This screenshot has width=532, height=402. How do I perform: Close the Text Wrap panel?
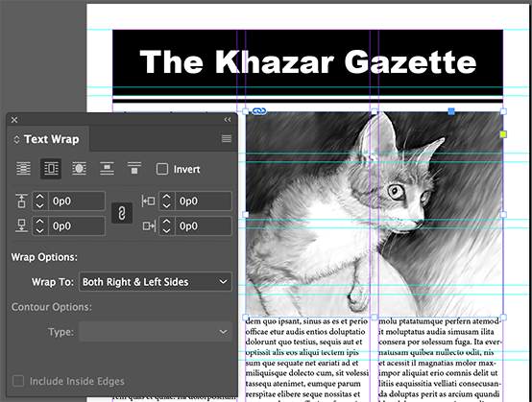click(x=14, y=120)
